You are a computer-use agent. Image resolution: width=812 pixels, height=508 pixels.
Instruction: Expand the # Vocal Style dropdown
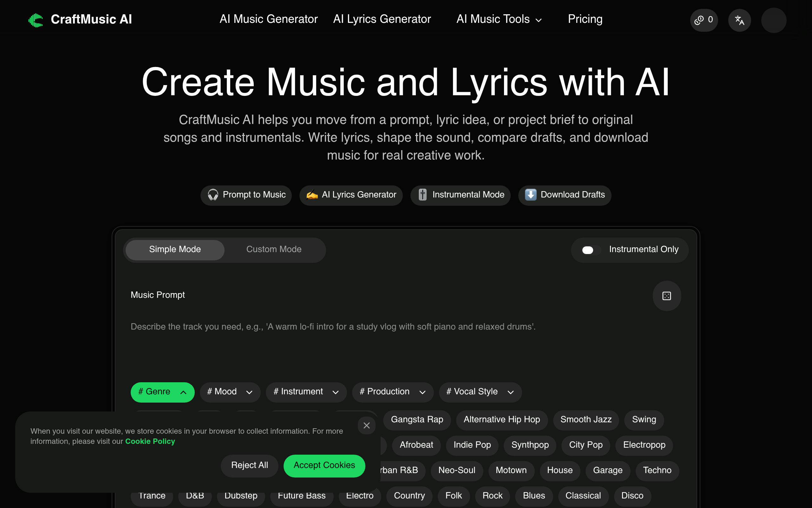click(x=480, y=392)
